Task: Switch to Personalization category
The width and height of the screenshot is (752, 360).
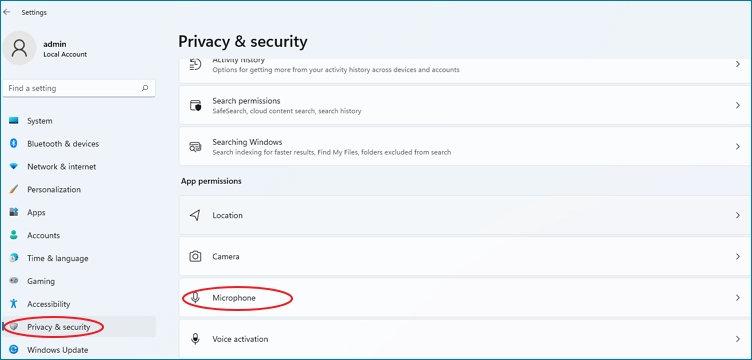Action: tap(79, 189)
